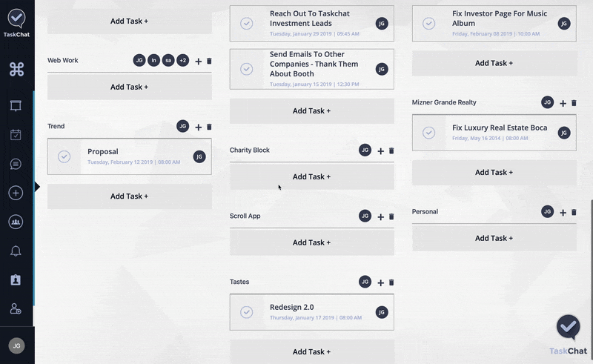Open the presentation board sidebar icon

point(16,105)
